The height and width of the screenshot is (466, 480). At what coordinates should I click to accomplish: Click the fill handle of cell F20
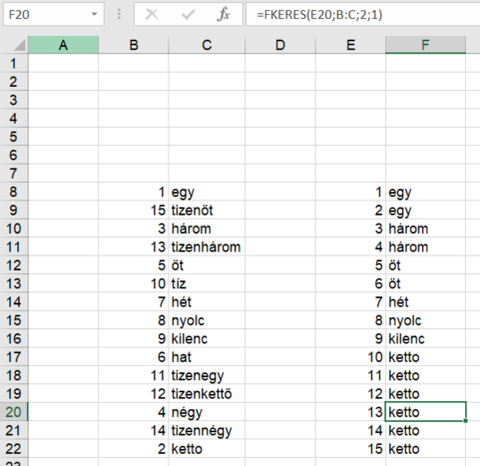tap(465, 421)
